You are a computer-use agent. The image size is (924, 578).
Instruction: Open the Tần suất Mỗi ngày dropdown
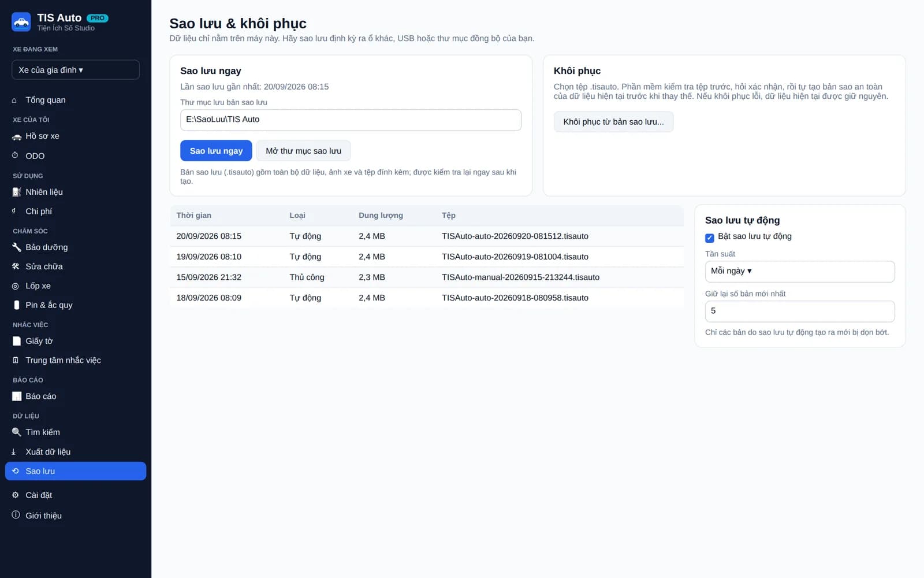[800, 271]
